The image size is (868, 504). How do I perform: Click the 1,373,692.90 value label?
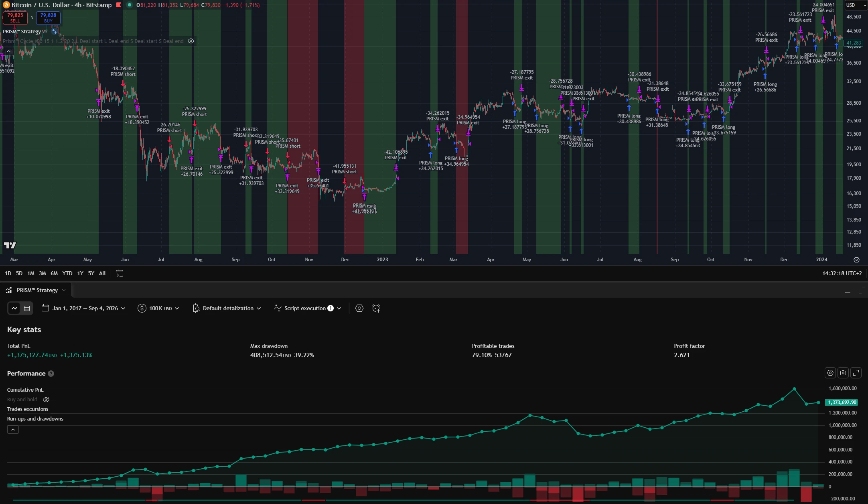point(842,402)
